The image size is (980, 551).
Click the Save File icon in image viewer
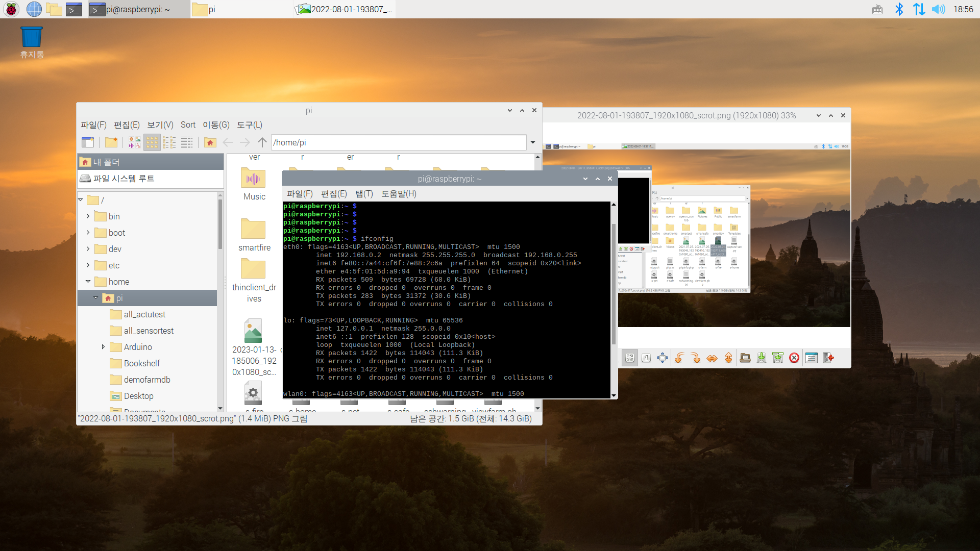click(x=762, y=358)
